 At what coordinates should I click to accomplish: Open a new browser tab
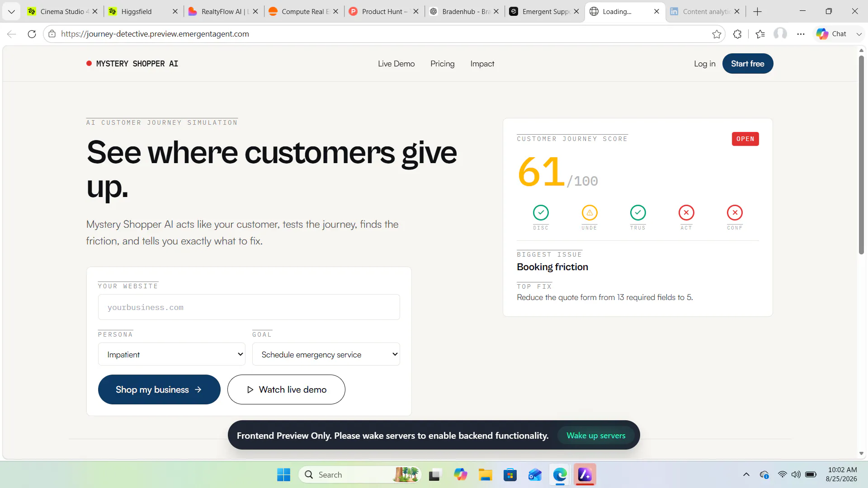[758, 11]
